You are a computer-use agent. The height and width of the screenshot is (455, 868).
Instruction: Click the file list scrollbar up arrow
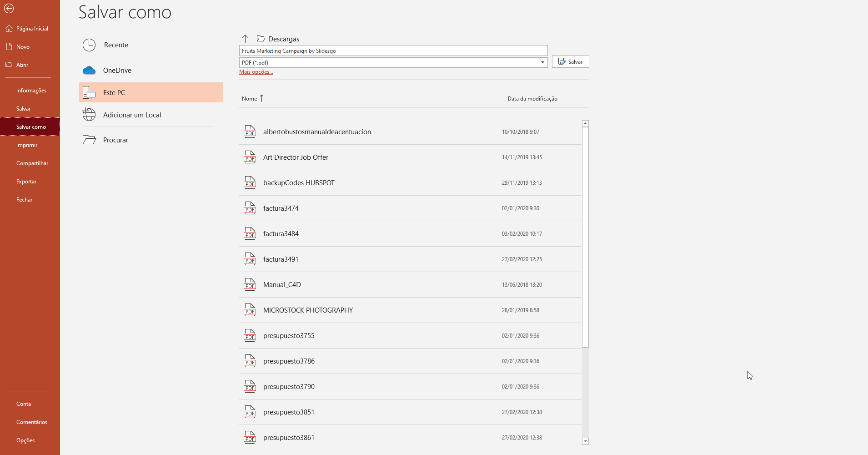click(585, 124)
